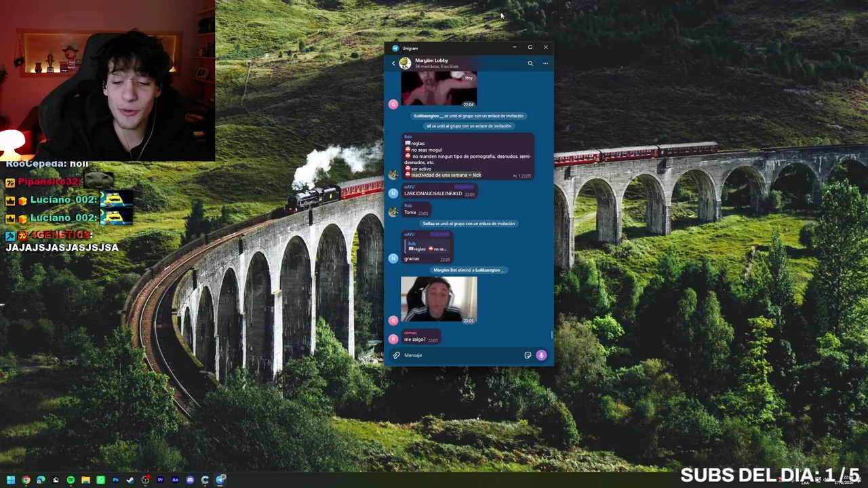Image resolution: width=868 pixels, height=488 pixels.
Task: Close the Unigram window
Action: click(545, 47)
